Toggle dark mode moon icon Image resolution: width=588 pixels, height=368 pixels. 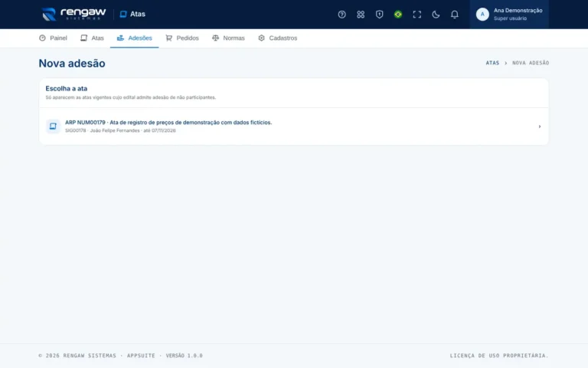436,15
